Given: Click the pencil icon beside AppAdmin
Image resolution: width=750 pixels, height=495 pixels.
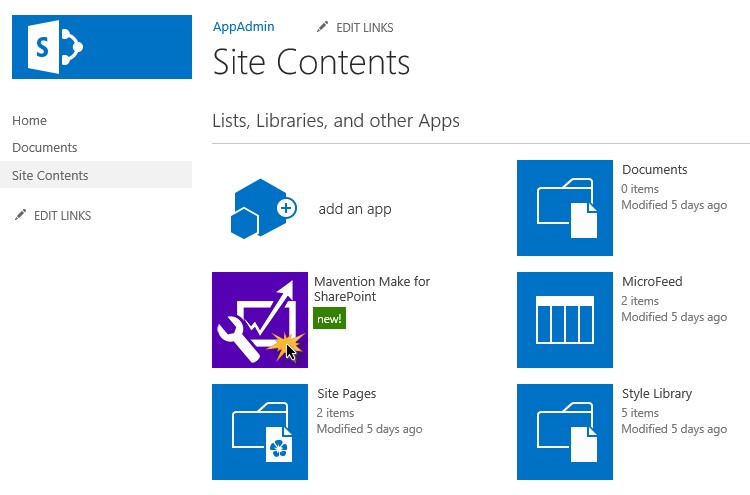Looking at the screenshot, I should tap(321, 27).
